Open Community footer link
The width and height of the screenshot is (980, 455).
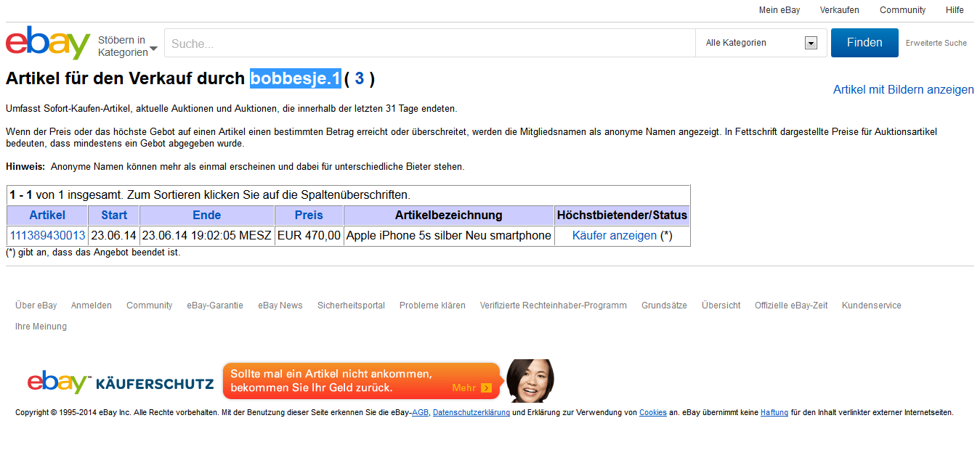tap(150, 306)
